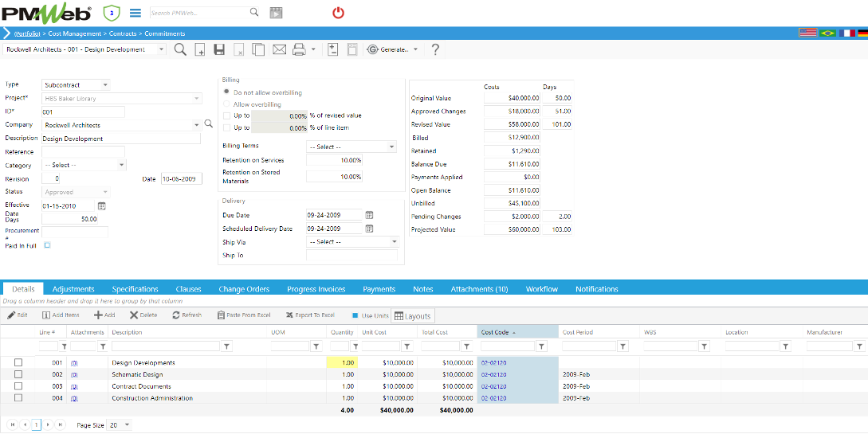This screenshot has height=434, width=868.
Task: Select the Design Developments row checkbox
Action: coord(18,362)
